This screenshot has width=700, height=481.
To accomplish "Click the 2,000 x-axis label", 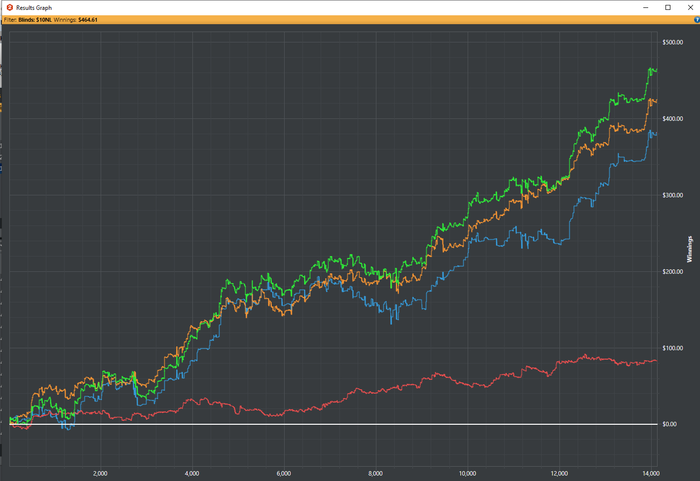I will coord(100,473).
